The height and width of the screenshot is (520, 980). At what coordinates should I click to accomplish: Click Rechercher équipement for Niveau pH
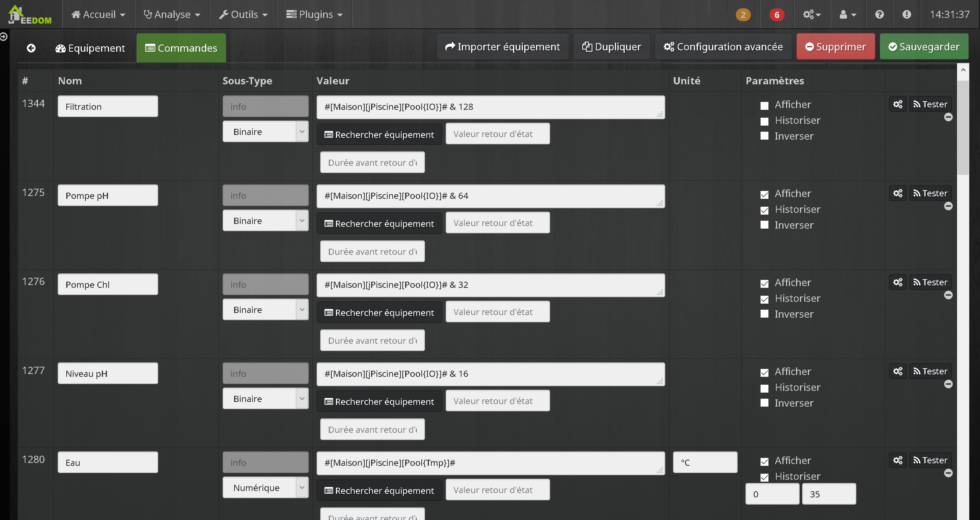379,401
